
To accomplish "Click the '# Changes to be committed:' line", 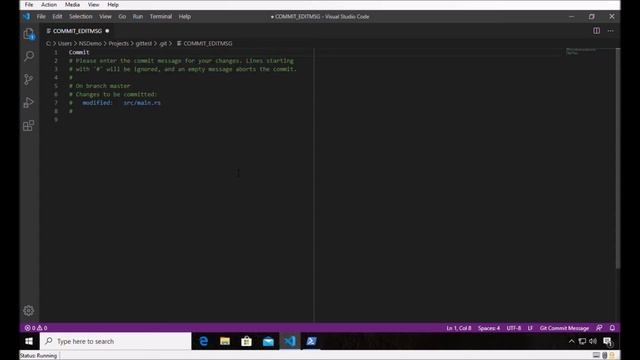I will pyautogui.click(x=113, y=94).
